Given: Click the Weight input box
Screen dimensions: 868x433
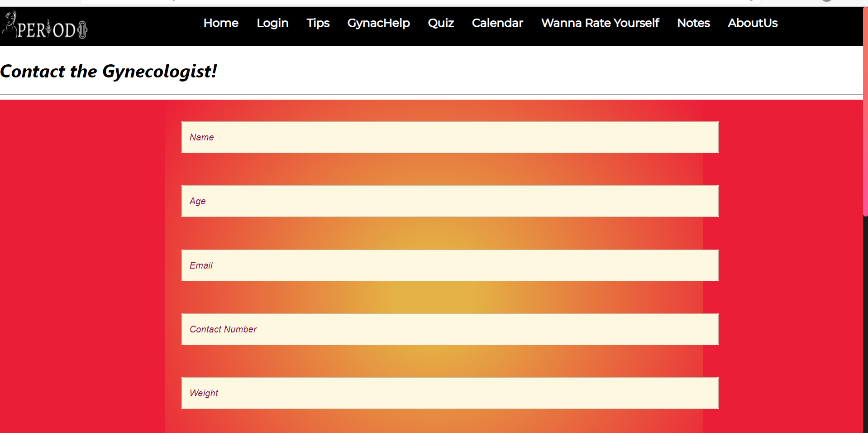Looking at the screenshot, I should 449,393.
